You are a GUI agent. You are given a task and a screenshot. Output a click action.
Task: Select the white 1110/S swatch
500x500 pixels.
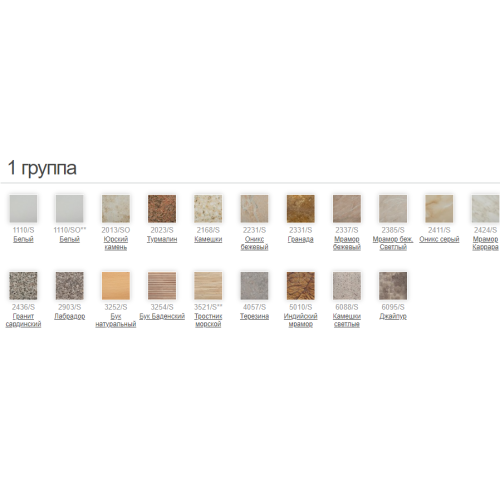[x=23, y=209]
